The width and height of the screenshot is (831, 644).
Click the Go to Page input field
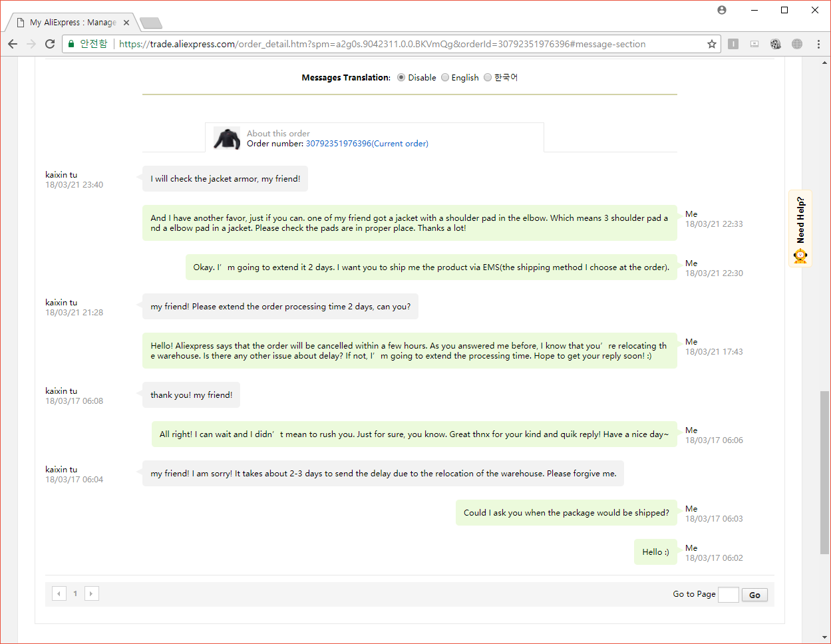tap(729, 595)
